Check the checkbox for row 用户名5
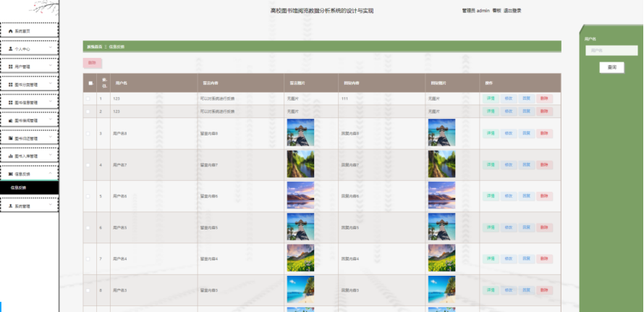 [x=88, y=227]
